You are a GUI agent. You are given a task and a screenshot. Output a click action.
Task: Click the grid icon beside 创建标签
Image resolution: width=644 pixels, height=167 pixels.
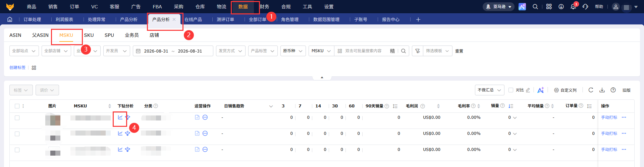click(x=34, y=68)
